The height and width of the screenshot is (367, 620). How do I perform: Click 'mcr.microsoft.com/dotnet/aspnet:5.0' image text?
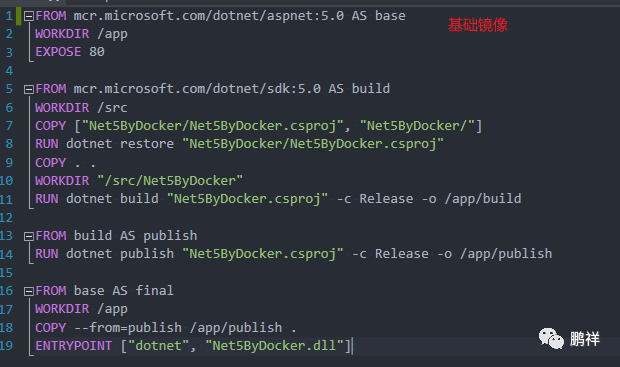pos(208,16)
